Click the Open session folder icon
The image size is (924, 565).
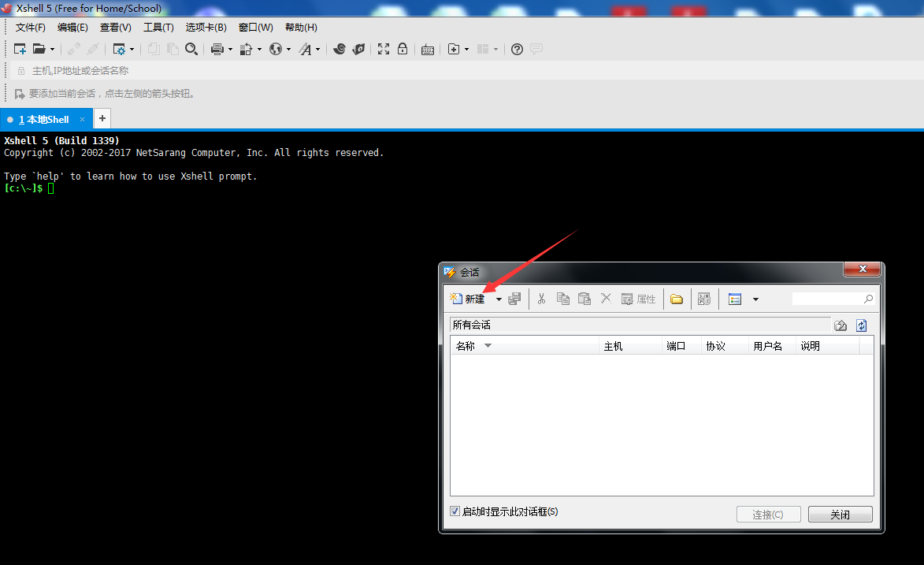(39, 49)
